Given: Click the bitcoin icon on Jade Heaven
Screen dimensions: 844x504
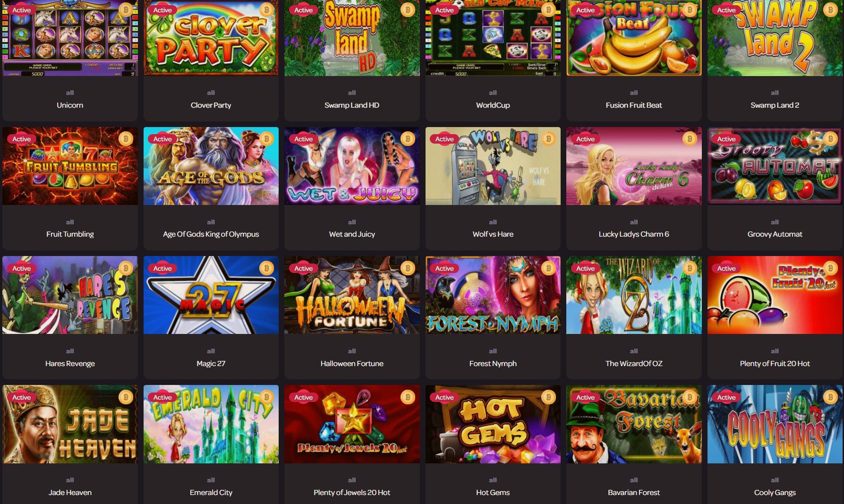Looking at the screenshot, I should coord(126,397).
